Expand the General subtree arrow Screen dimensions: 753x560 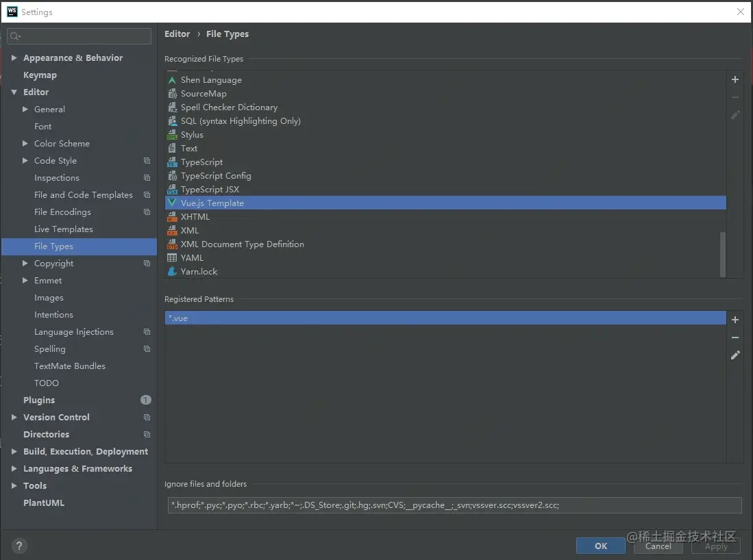(x=25, y=110)
